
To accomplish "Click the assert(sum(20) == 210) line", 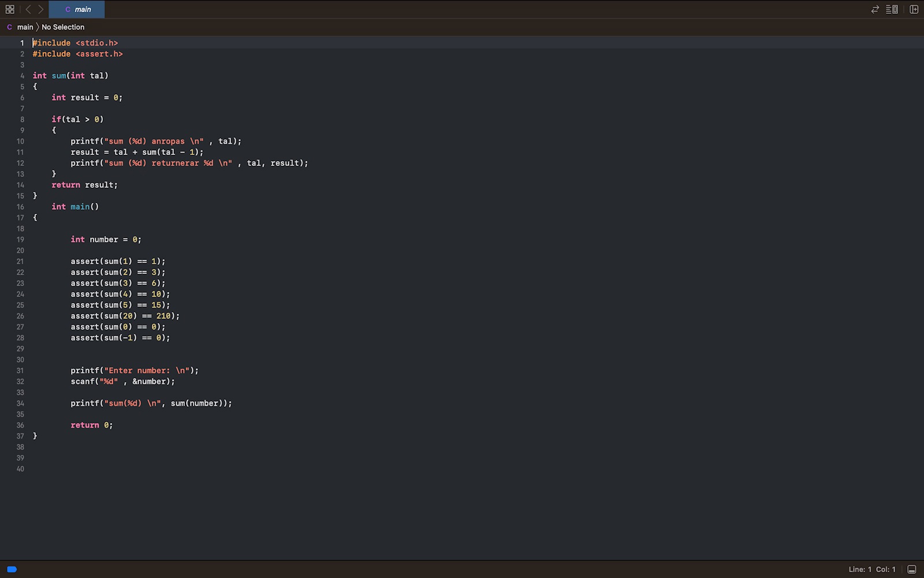I will [125, 316].
